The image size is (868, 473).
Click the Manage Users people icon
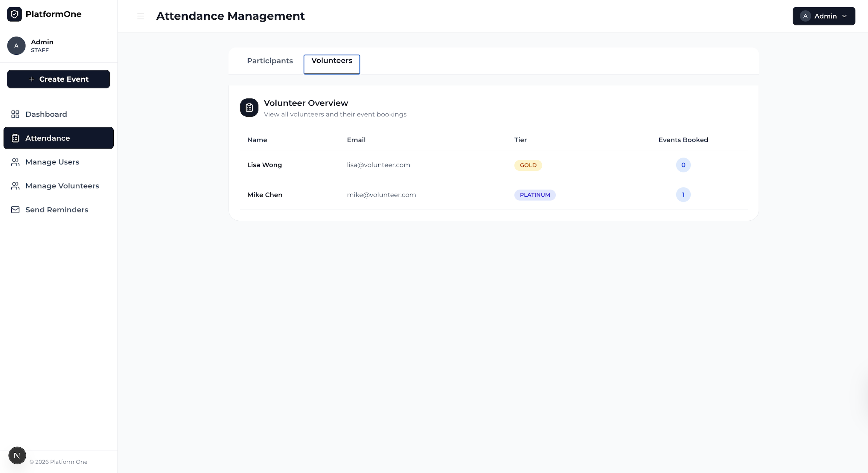(x=15, y=162)
